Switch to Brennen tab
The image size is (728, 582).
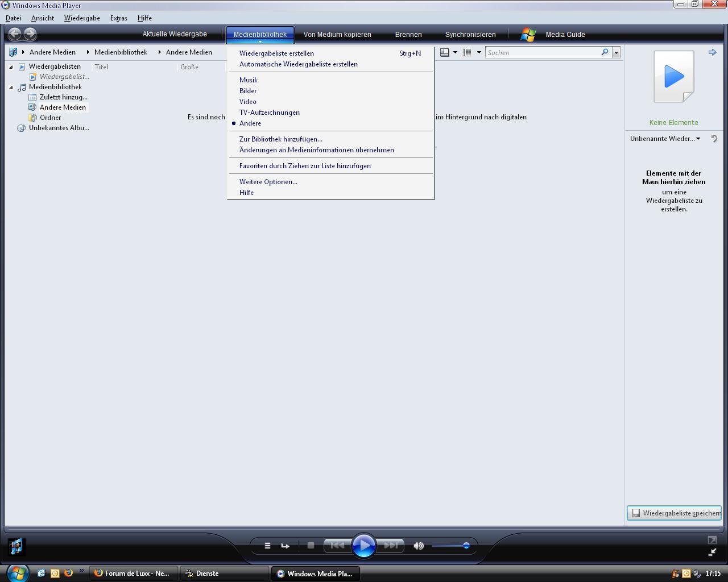click(408, 35)
